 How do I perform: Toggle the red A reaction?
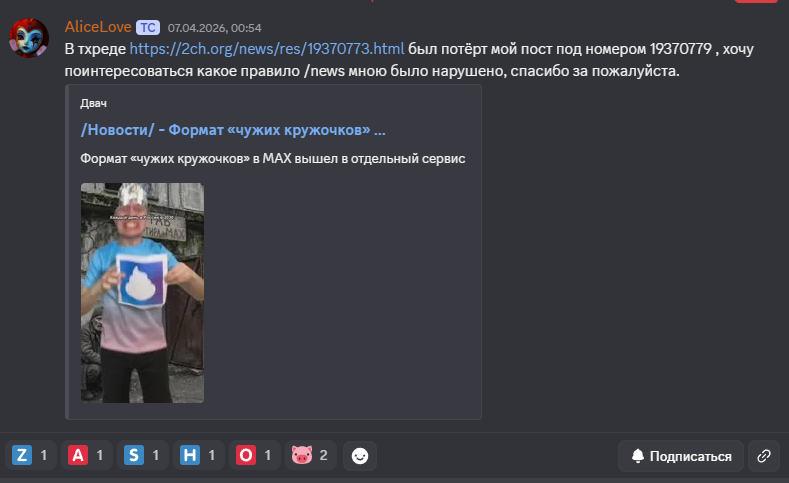[x=87, y=456]
